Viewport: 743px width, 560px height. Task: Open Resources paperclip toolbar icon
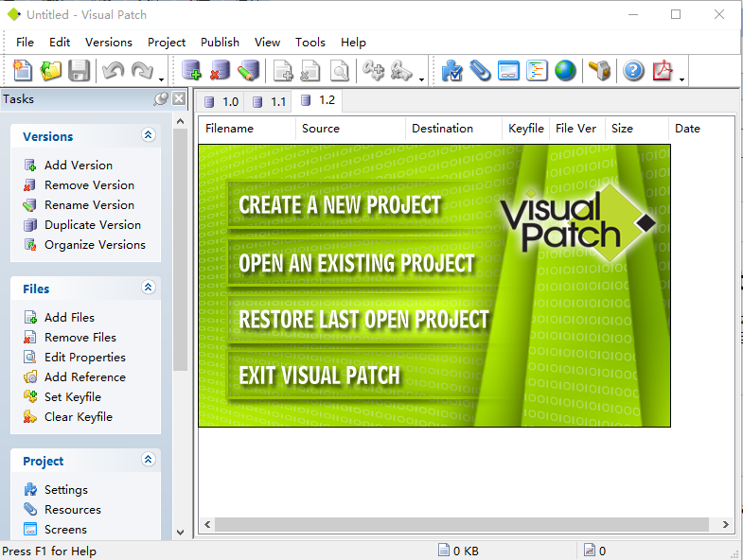[x=480, y=71]
